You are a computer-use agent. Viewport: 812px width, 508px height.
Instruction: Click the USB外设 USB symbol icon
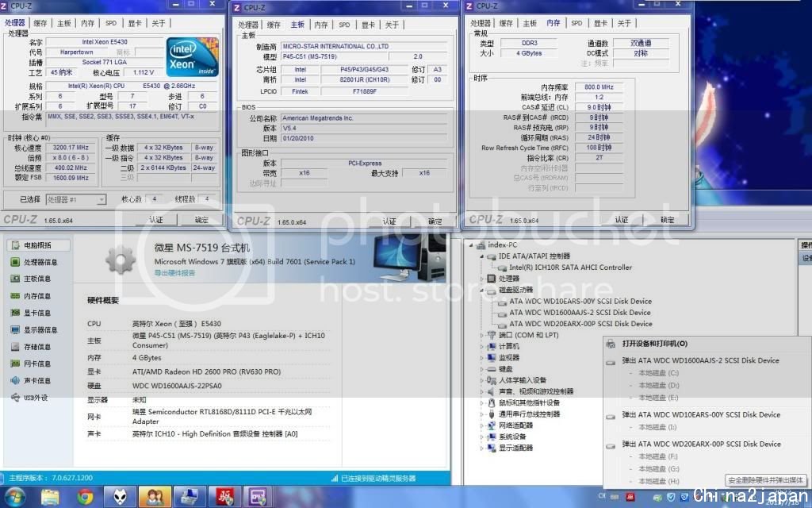click(15, 398)
